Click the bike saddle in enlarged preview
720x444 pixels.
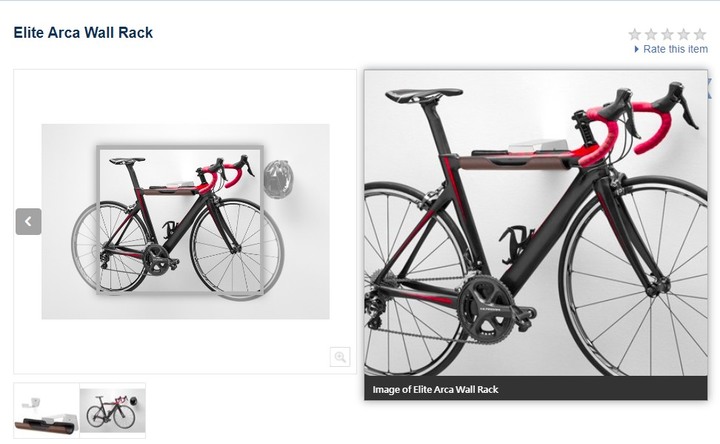click(423, 95)
